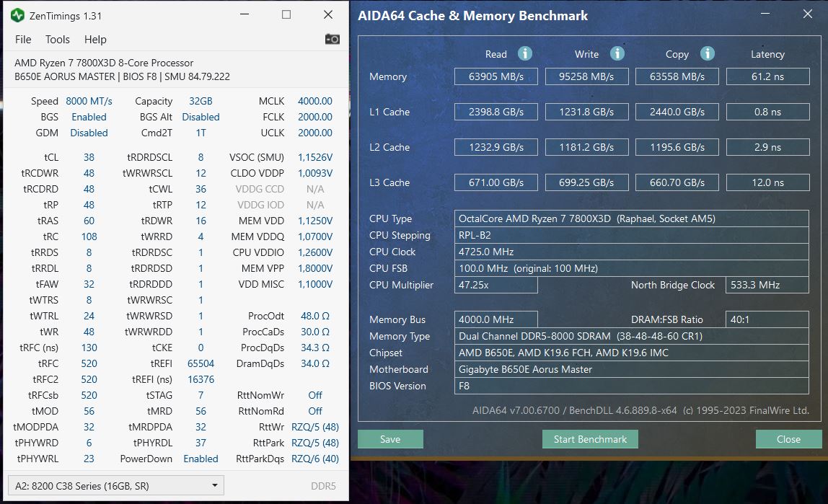Image resolution: width=828 pixels, height=504 pixels.
Task: Click the info icon next to Write
Action: [x=617, y=53]
